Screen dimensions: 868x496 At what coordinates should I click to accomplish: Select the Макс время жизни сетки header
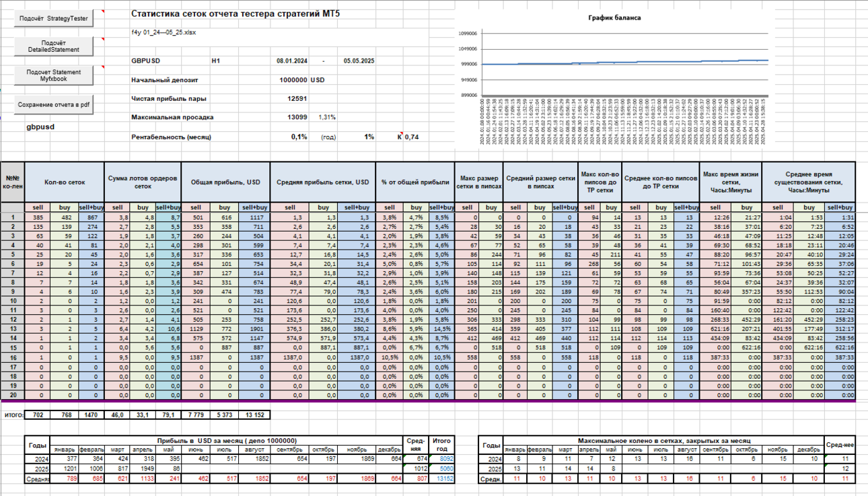coord(729,182)
